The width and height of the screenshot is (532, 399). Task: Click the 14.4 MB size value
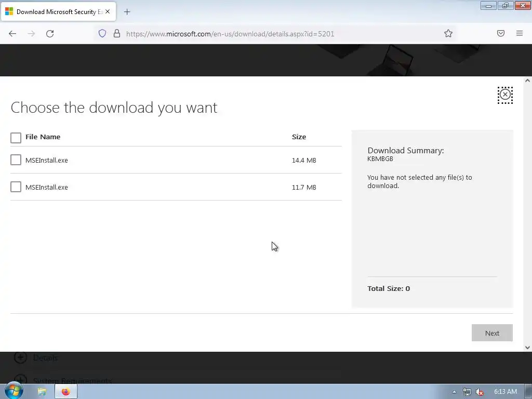coord(304,160)
